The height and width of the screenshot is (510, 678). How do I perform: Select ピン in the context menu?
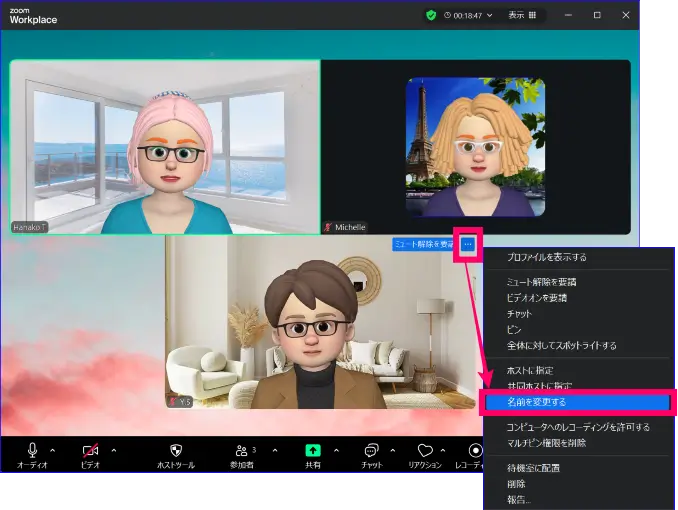coord(514,330)
